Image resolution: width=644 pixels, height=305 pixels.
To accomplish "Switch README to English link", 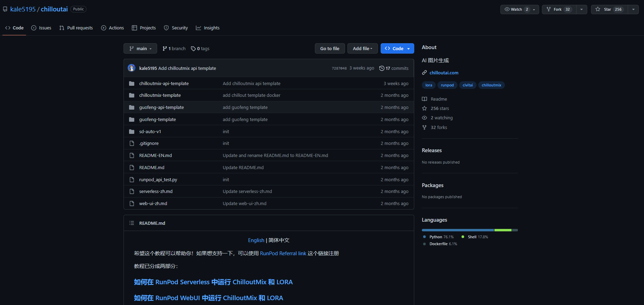I will pos(256,240).
